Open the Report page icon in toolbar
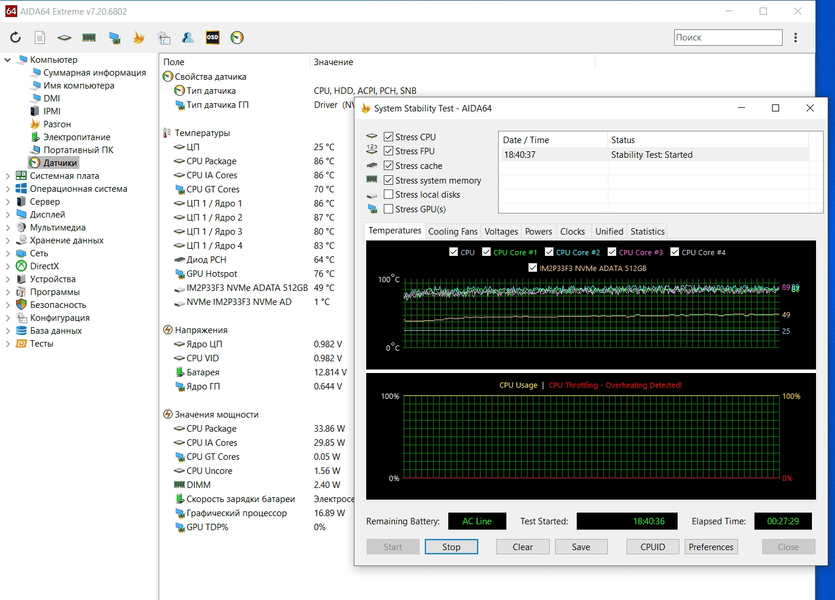The image size is (835, 600). pos(40,37)
